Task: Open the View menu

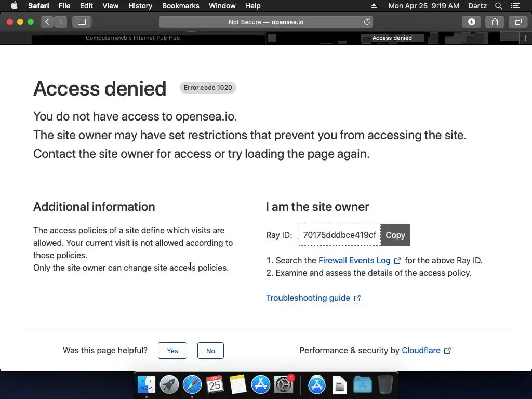Action: (110, 6)
